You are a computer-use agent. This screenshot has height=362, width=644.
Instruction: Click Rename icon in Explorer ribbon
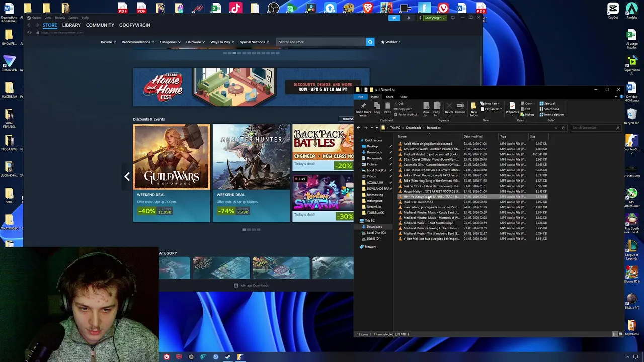click(460, 108)
